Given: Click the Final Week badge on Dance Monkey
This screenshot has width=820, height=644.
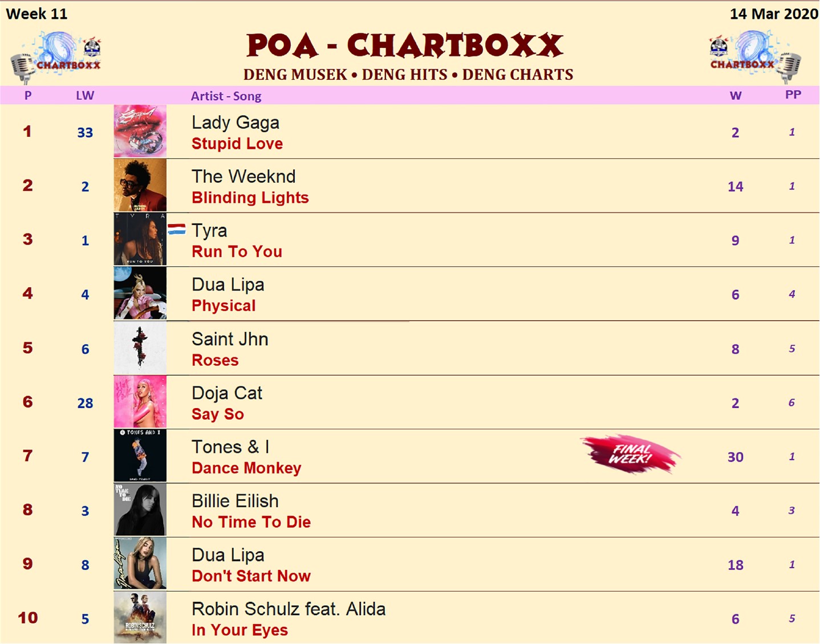Looking at the screenshot, I should point(631,454).
